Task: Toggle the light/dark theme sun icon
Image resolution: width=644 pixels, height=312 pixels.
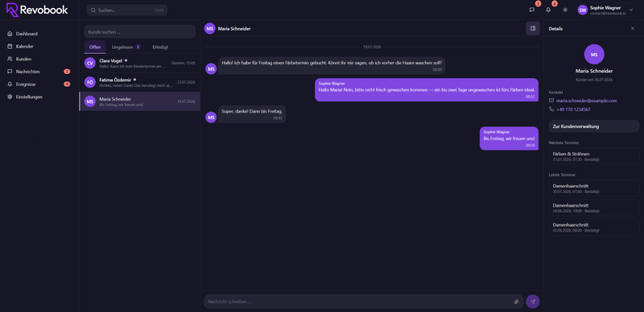Action: pos(565,10)
